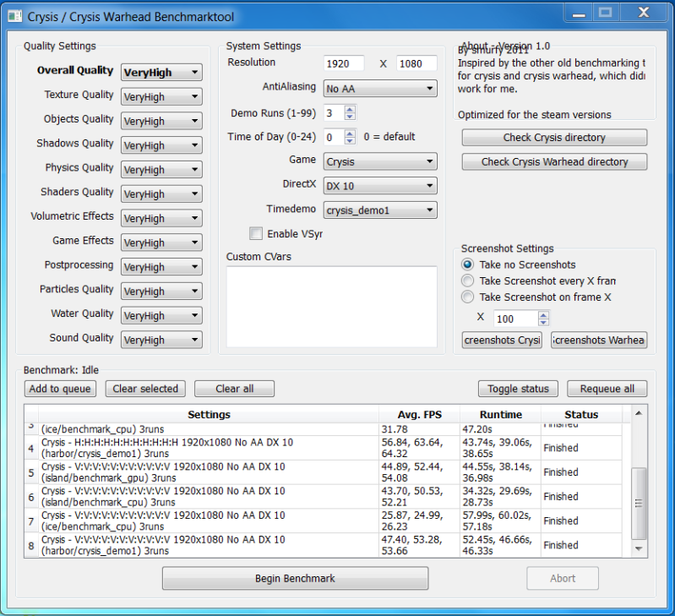Open the Particles Quality dropdown
Viewport: 675px width, 616px height.
[161, 292]
